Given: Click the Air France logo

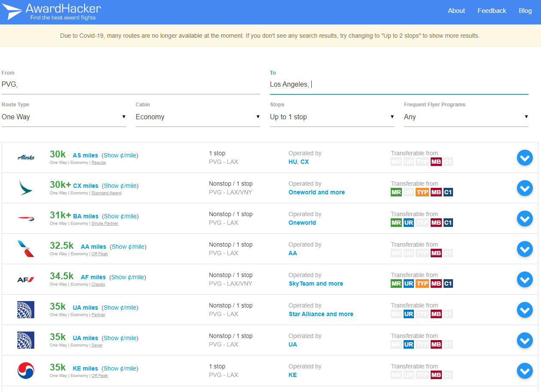Looking at the screenshot, I should click(26, 279).
